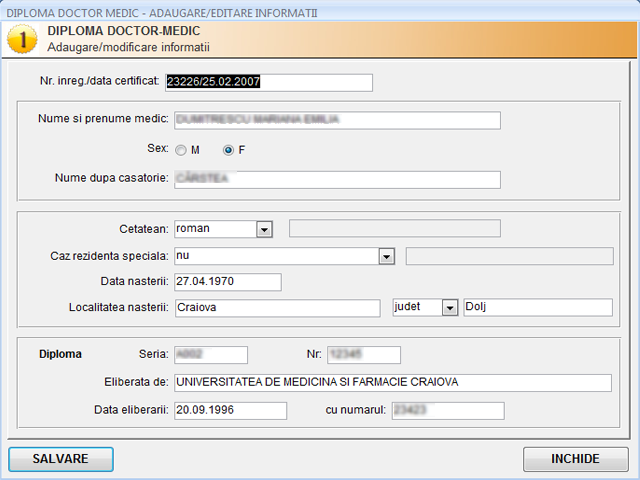
Task: Click the cu numarul field
Action: coord(447,410)
